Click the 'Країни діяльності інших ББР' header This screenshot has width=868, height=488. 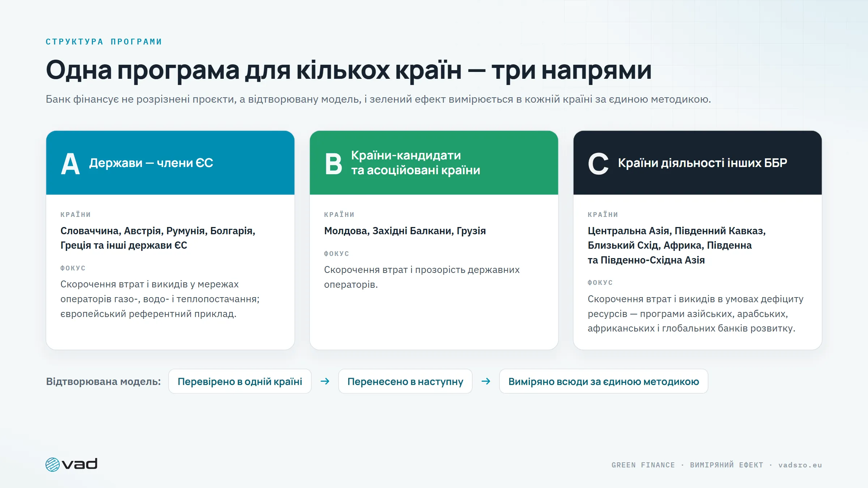[x=698, y=163]
